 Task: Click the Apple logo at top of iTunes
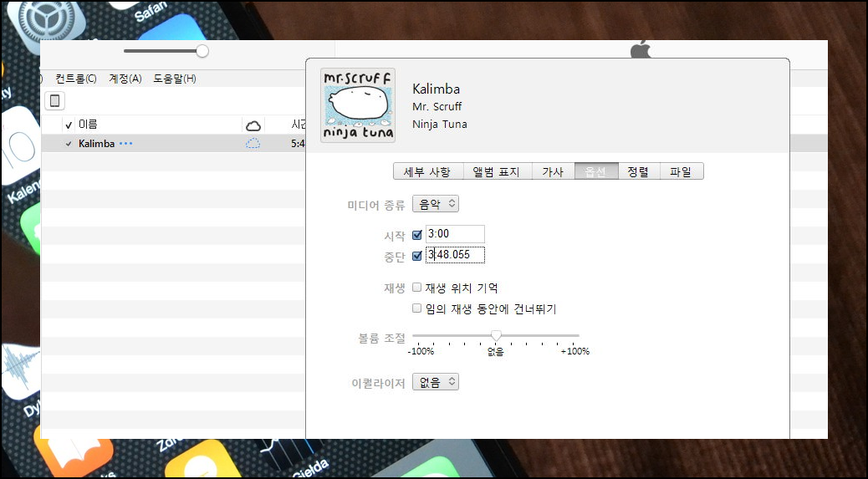pyautogui.click(x=641, y=49)
